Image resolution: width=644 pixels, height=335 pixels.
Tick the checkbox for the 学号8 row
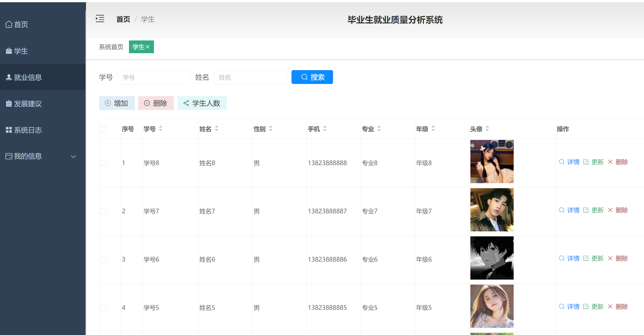(103, 163)
